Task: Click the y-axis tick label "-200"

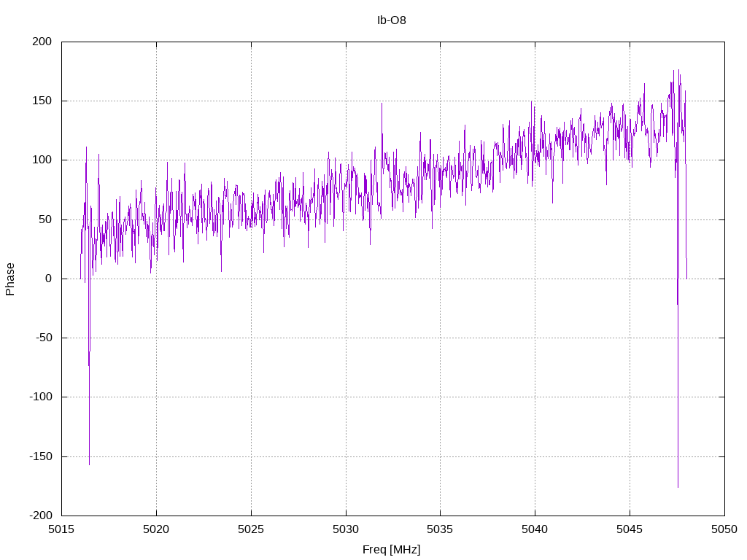Action: pyautogui.click(x=41, y=516)
